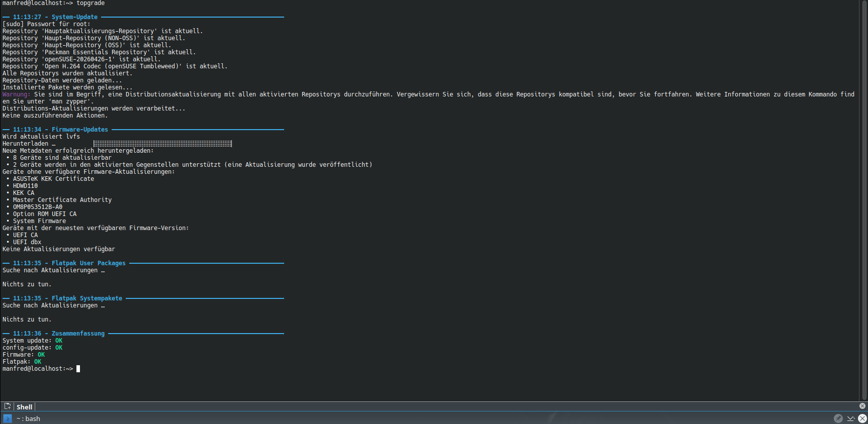
Task: Click the 'openSUSE-20260426-1' repository line
Action: 81,59
